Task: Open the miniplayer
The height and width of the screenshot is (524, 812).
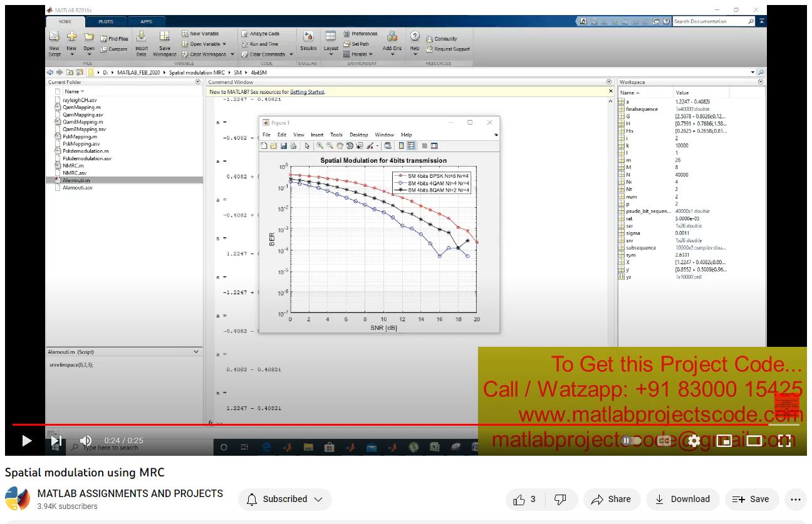Action: (x=724, y=441)
